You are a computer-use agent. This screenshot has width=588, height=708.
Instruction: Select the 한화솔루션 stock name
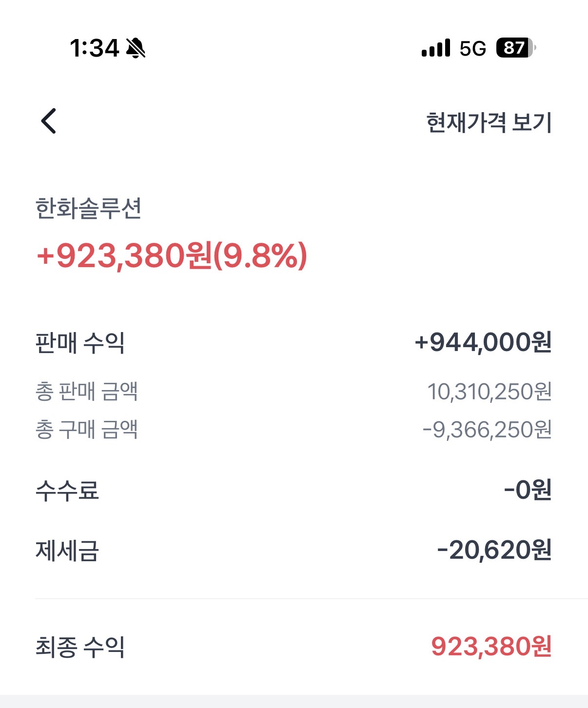[x=88, y=208]
